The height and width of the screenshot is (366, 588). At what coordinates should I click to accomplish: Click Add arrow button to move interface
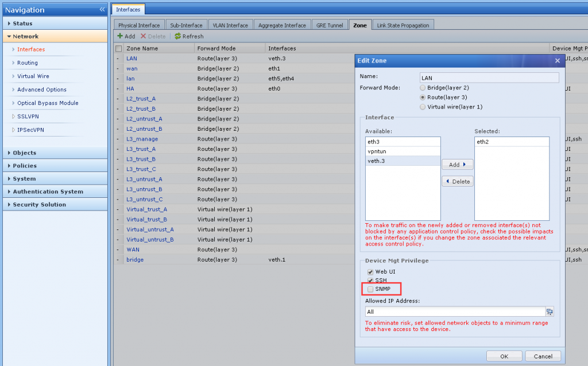(x=457, y=165)
